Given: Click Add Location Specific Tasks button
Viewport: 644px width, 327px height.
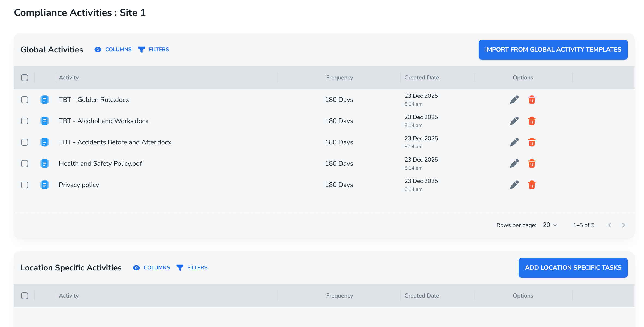Looking at the screenshot, I should [573, 267].
